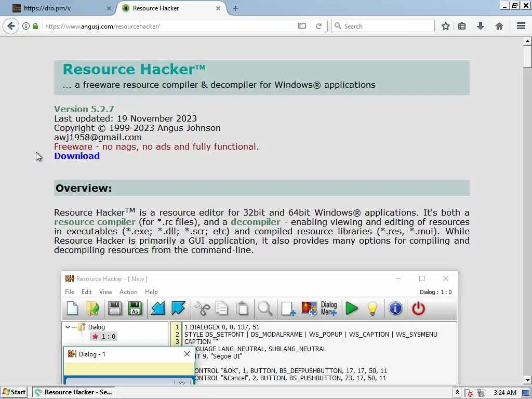This screenshot has height=399, width=532.
Task: Go back using the browser back arrow
Action: coord(11,26)
